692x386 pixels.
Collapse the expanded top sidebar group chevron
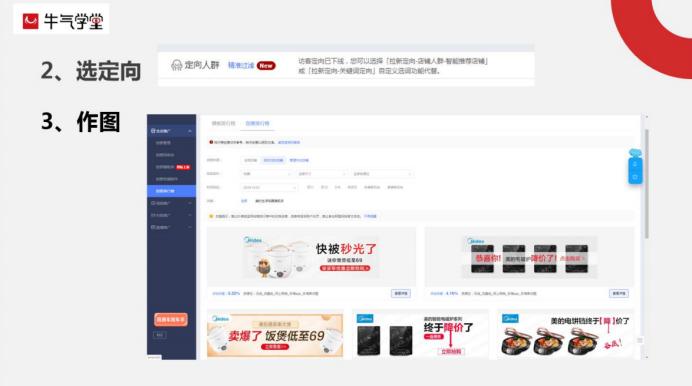click(190, 131)
